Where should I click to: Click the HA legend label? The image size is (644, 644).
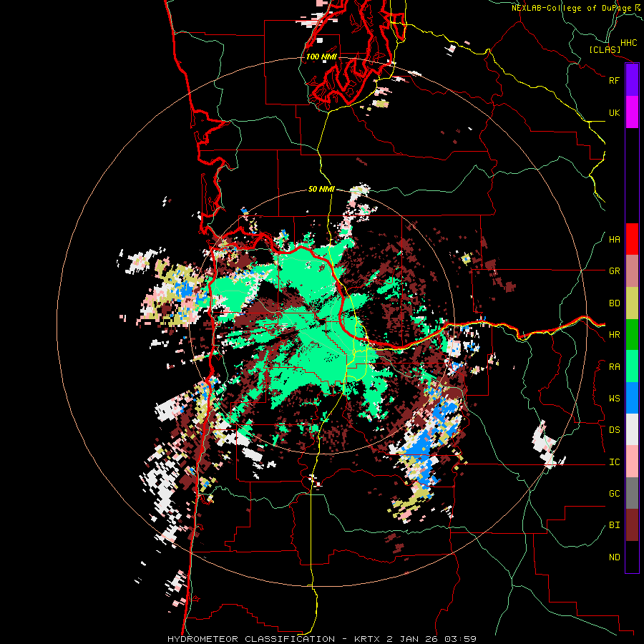tap(614, 240)
